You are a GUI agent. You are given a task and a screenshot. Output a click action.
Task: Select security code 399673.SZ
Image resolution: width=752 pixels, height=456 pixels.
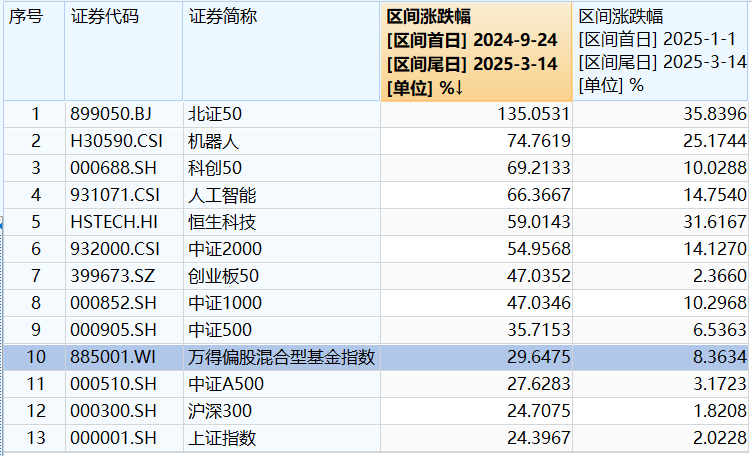pos(113,276)
